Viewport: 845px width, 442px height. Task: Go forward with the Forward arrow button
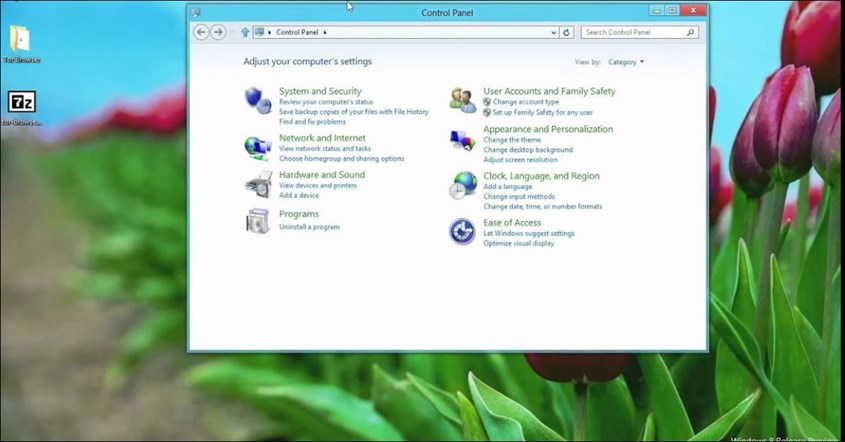(x=218, y=32)
